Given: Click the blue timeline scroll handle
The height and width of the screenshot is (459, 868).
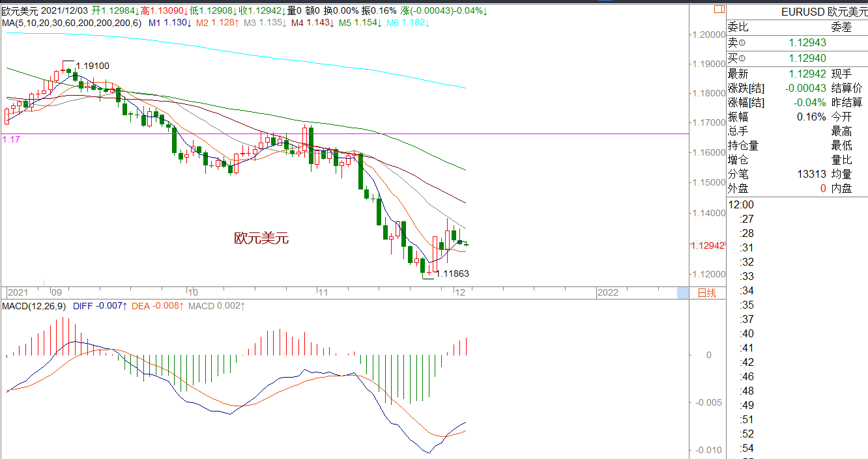Looking at the screenshot, I should point(682,293).
